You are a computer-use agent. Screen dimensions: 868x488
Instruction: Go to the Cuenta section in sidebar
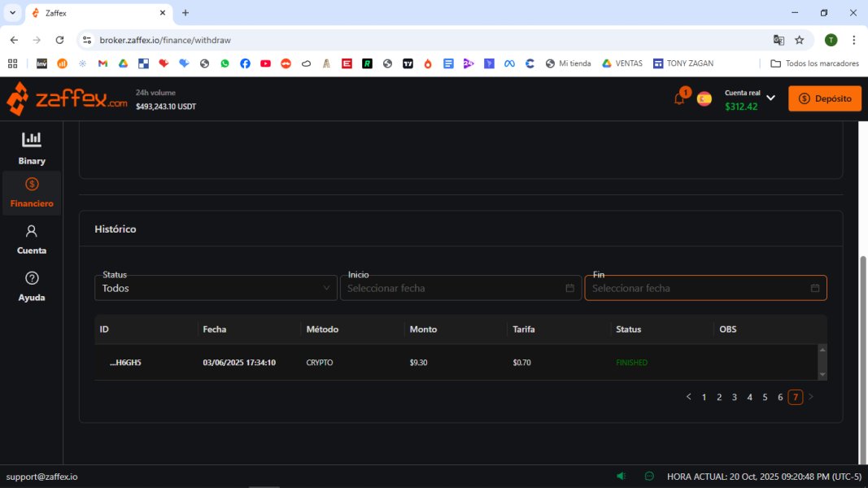tap(32, 240)
